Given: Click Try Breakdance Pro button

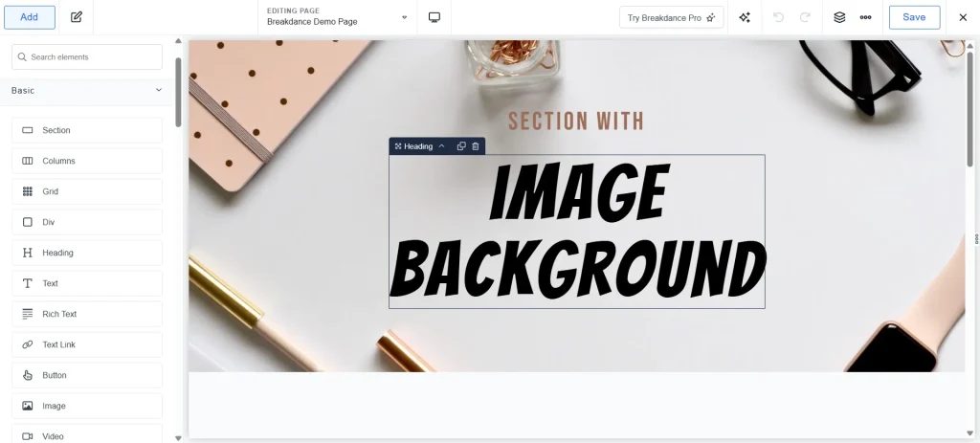Looking at the screenshot, I should tap(671, 17).
